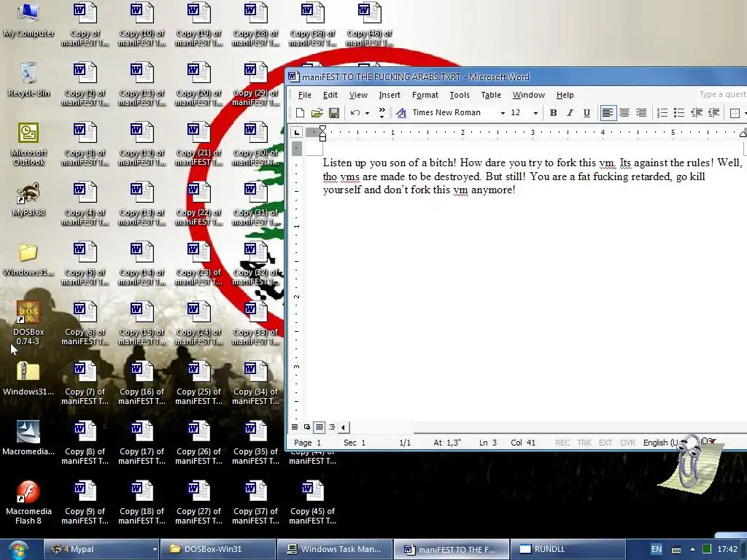Screen dimensions: 747x560
Task: Open the Format menu
Action: coord(425,95)
